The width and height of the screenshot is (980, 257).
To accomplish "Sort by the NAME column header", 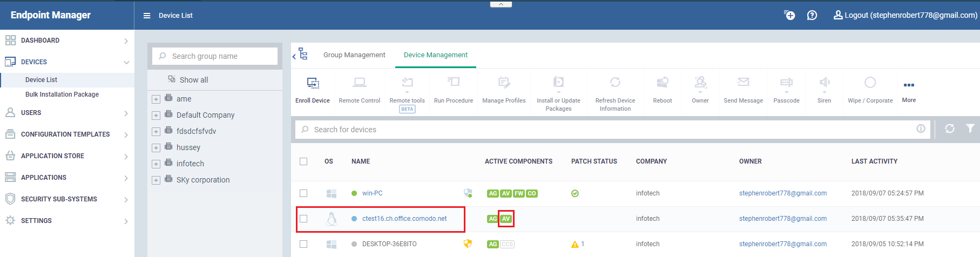I will [x=361, y=161].
